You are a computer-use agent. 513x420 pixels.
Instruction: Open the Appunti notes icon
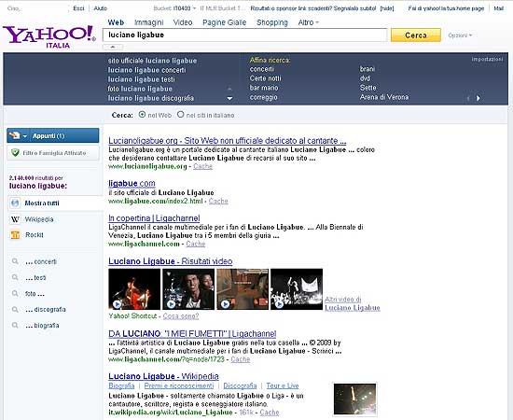14,135
